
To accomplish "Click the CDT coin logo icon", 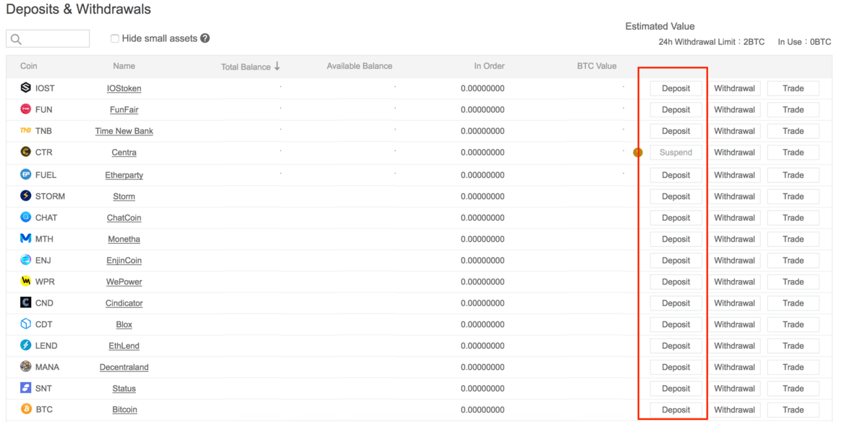I will (x=26, y=324).
